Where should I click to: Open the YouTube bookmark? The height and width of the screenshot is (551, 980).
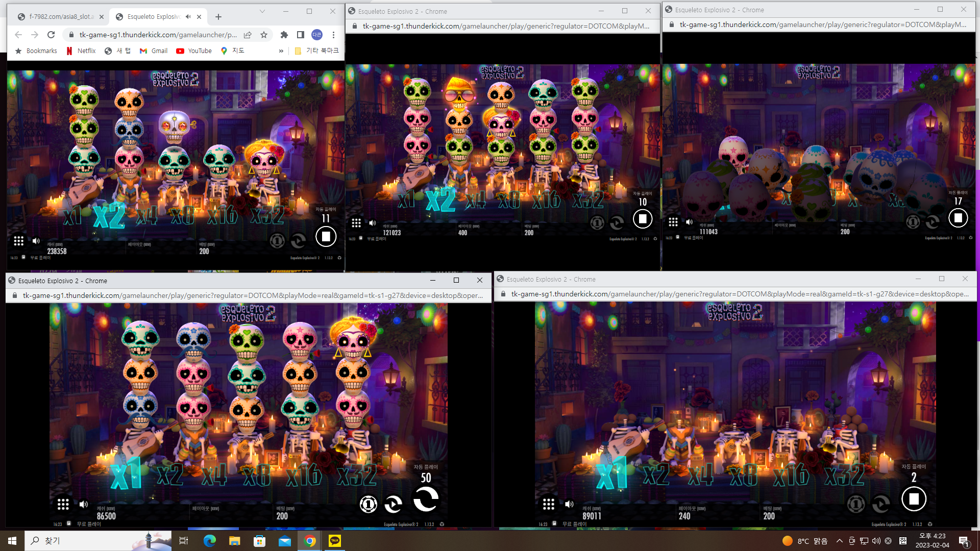point(194,51)
